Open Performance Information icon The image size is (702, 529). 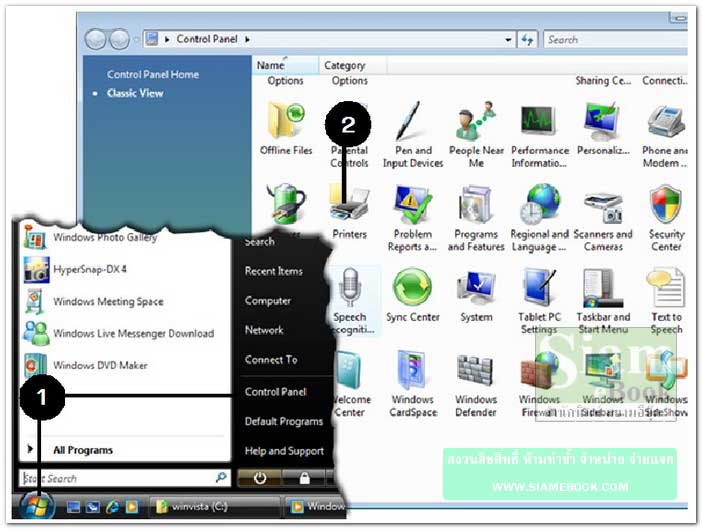pyautogui.click(x=540, y=135)
